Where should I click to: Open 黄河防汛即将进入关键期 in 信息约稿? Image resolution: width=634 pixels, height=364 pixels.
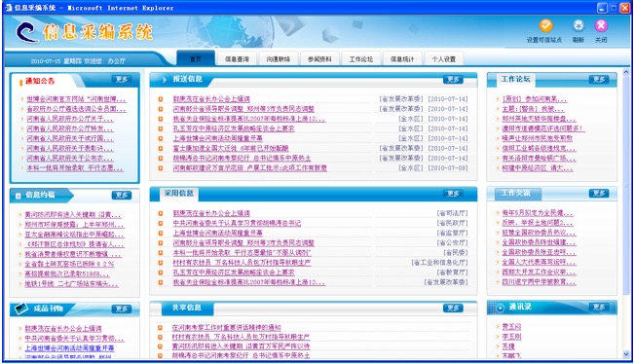(x=73, y=215)
